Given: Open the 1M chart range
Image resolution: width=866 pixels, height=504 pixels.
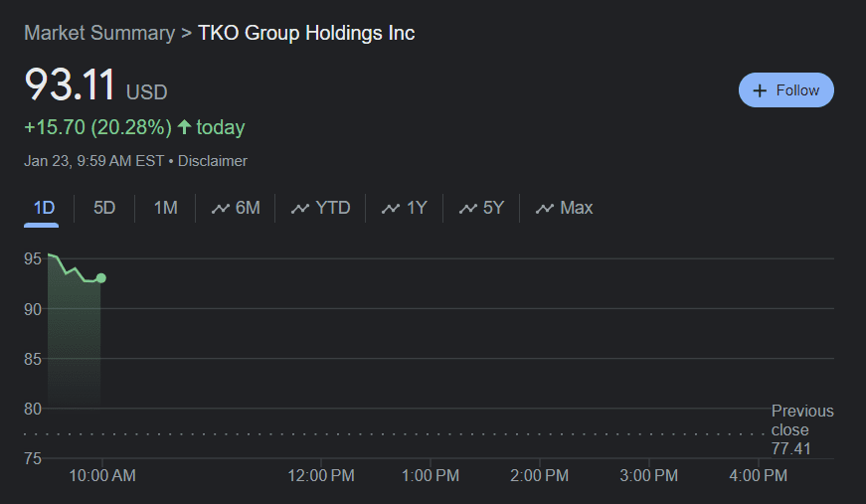Looking at the screenshot, I should 165,208.
